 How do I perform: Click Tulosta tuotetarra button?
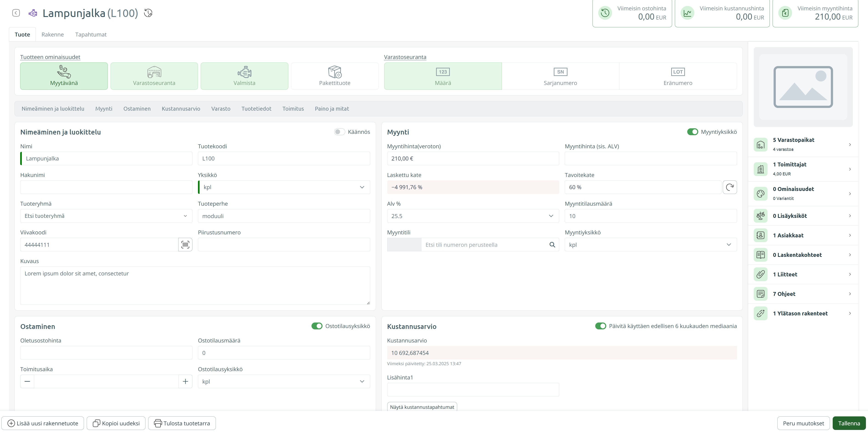tap(182, 423)
